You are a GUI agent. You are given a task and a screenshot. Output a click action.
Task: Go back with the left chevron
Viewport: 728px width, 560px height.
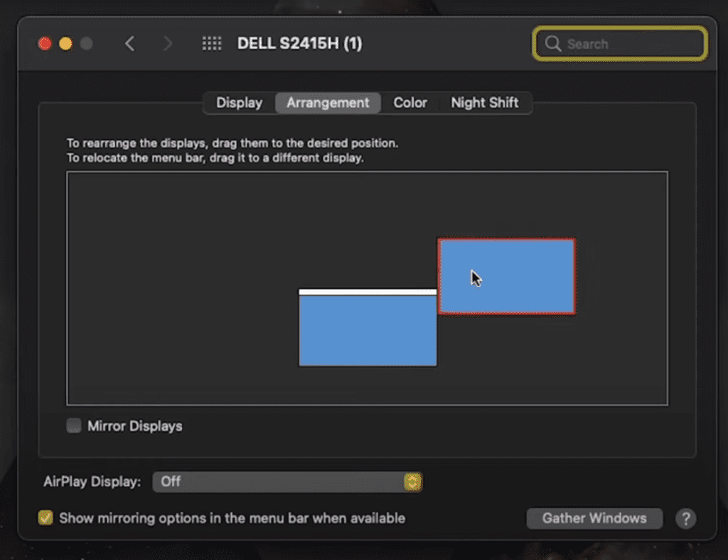tap(130, 43)
